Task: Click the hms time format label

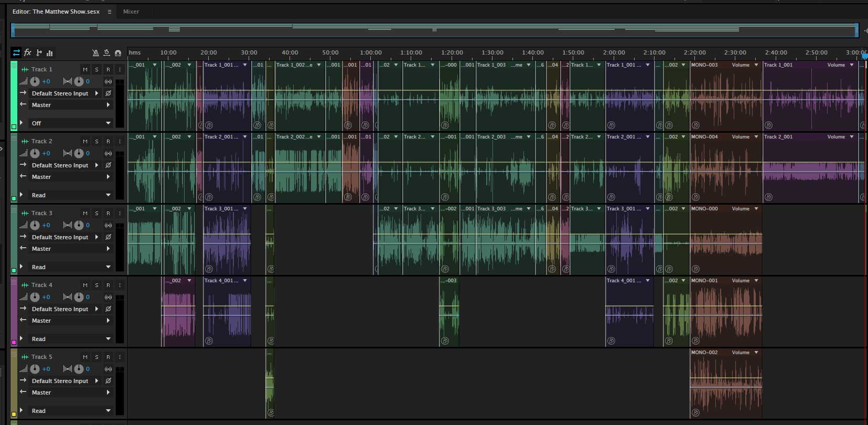Action: pos(135,52)
